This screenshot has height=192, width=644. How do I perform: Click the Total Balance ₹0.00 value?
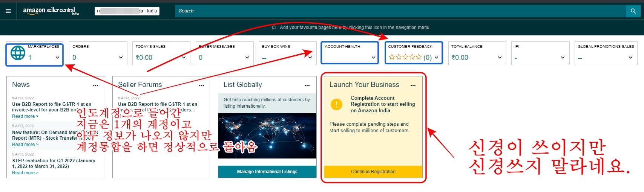click(x=460, y=58)
